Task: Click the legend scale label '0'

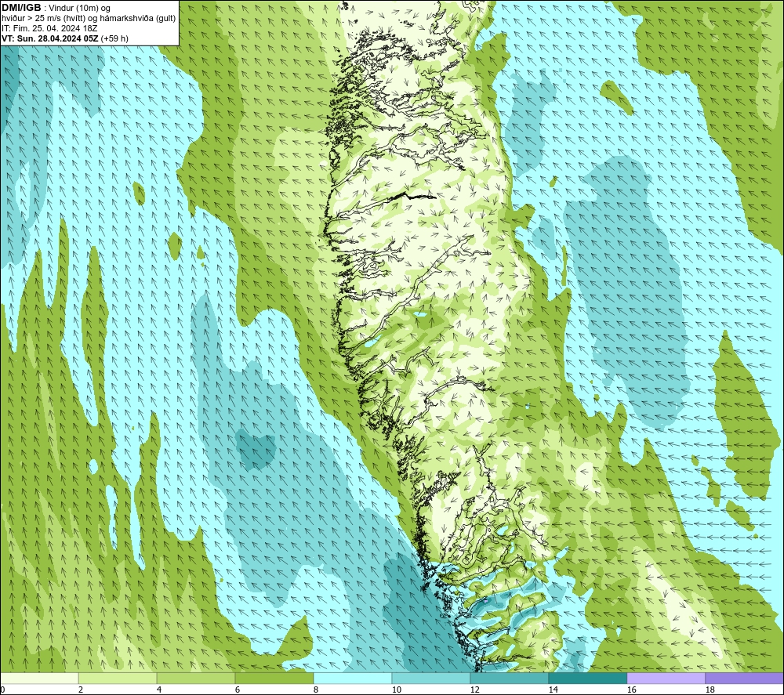Action: 2,690
